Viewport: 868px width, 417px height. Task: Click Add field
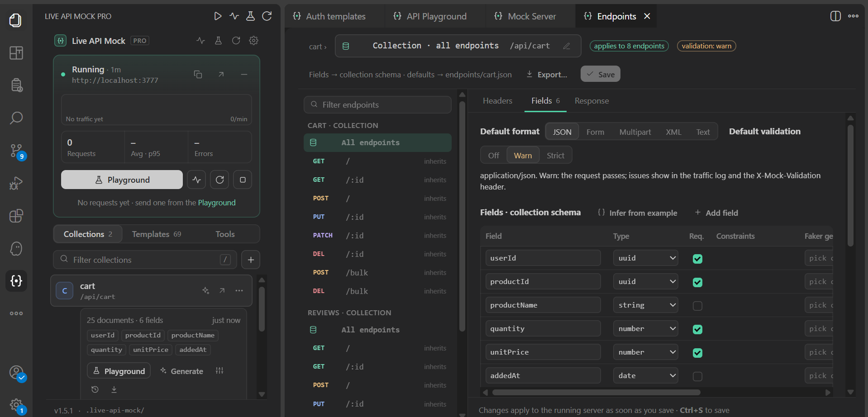[716, 213]
